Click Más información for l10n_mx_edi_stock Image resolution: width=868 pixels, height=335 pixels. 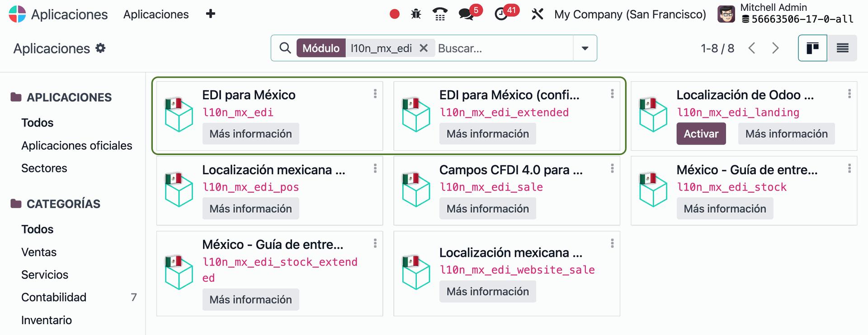click(x=725, y=209)
